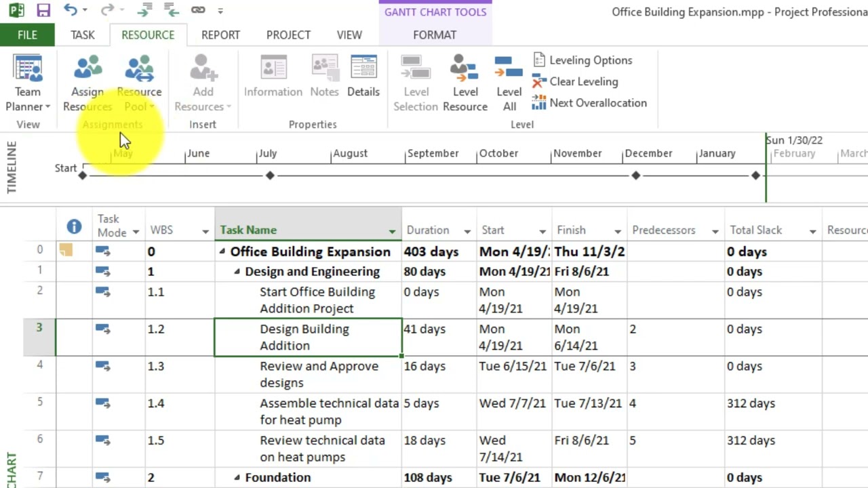Screen dimensions: 868x488
Task: Open Customize Quick Access Toolbar dropdown
Action: 220,11
